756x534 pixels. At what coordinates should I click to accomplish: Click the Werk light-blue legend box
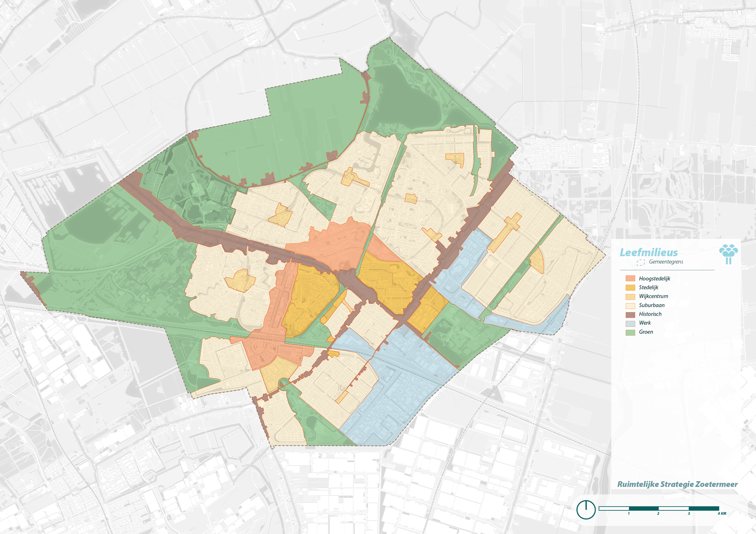pyautogui.click(x=630, y=323)
